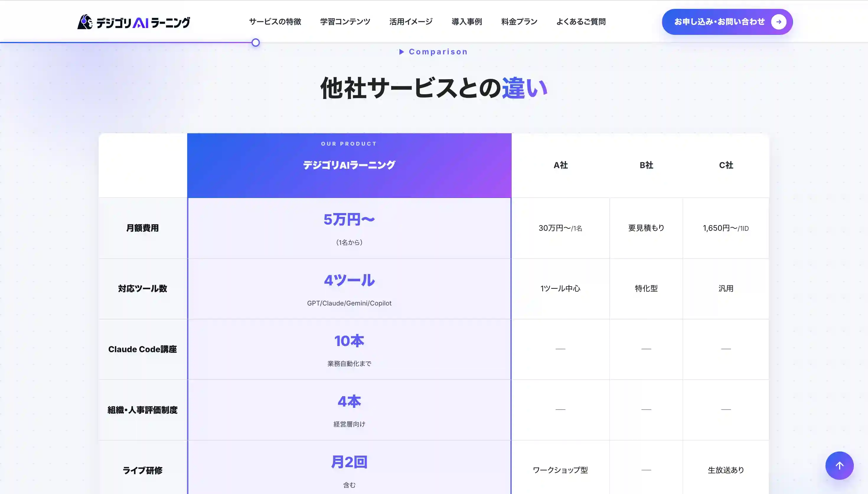Open サービスの特徴 navigation item
868x494 pixels.
275,22
